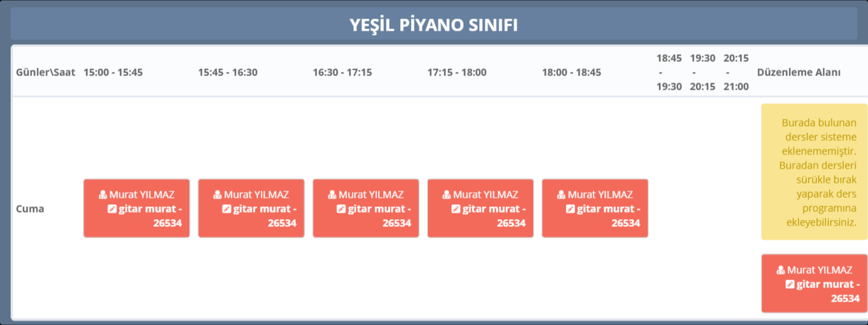Click teacher icon in Düzenleme Alanı lesson card
This screenshot has height=325, width=868.
coord(781,270)
